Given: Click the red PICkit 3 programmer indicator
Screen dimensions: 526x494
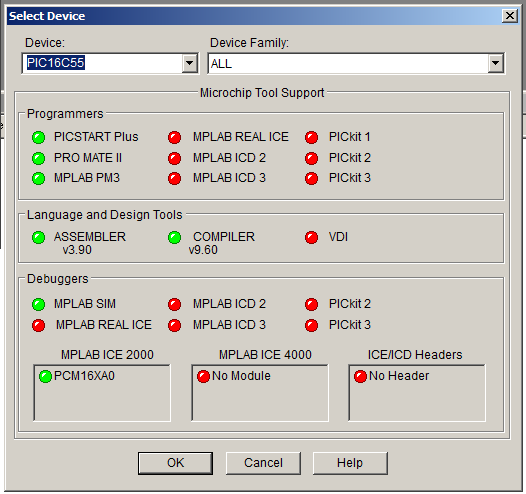Looking at the screenshot, I should [x=311, y=178].
